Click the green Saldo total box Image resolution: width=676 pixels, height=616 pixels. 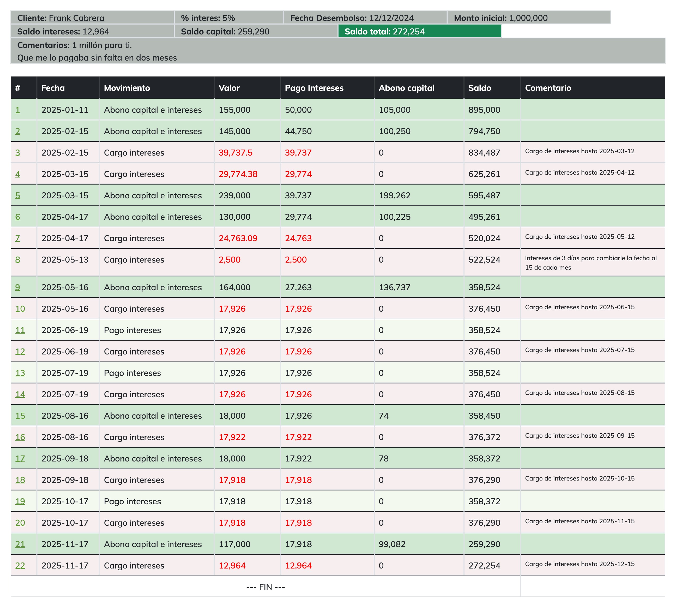(419, 32)
